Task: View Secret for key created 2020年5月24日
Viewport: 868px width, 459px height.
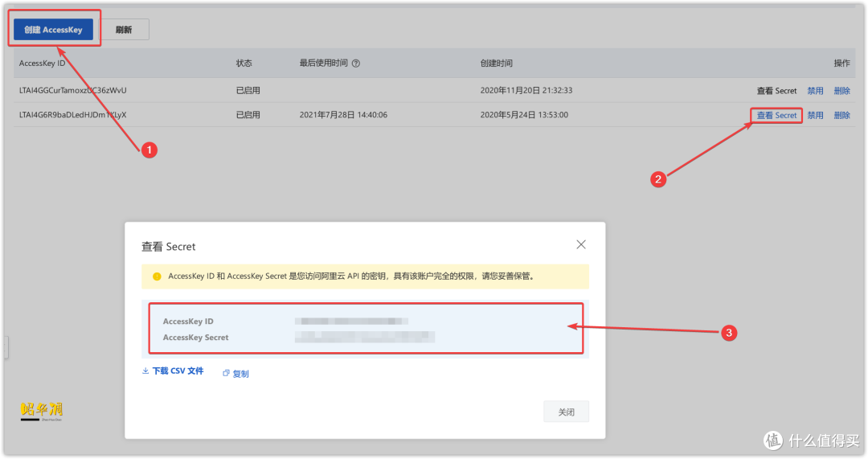Action: (x=776, y=115)
